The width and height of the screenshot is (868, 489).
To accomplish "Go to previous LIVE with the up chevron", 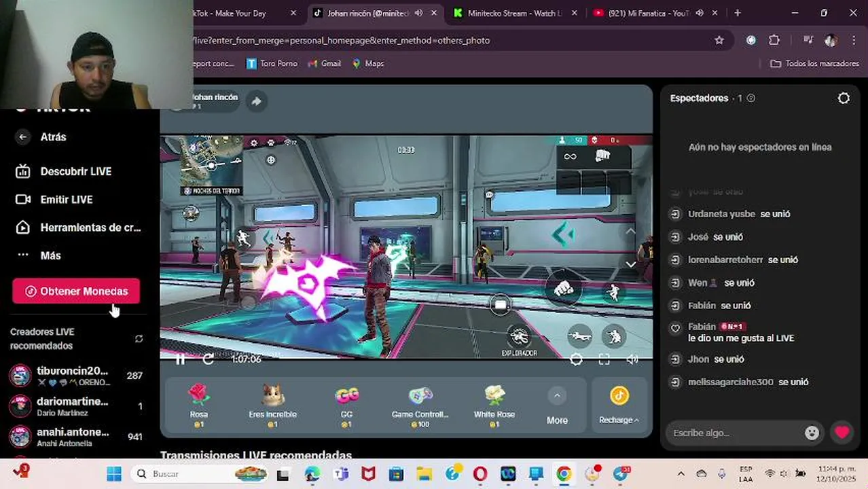I will [x=630, y=232].
